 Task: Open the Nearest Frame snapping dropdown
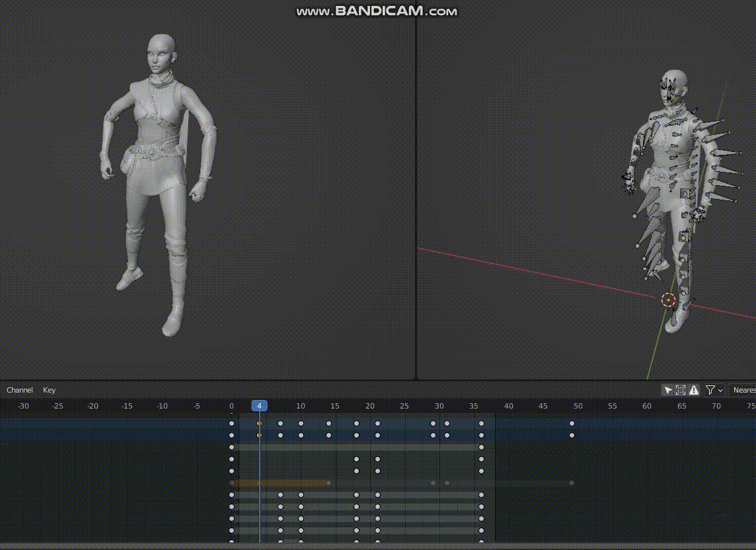click(x=745, y=390)
